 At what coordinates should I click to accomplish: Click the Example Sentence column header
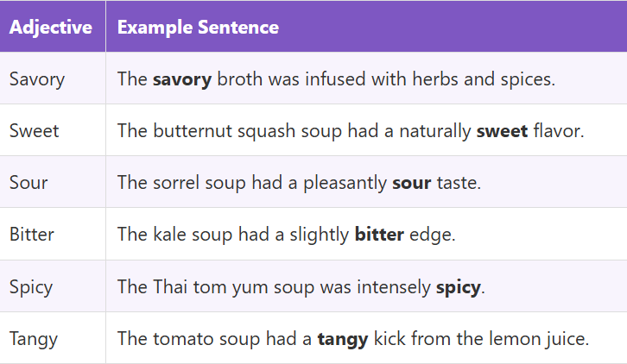tap(198, 28)
